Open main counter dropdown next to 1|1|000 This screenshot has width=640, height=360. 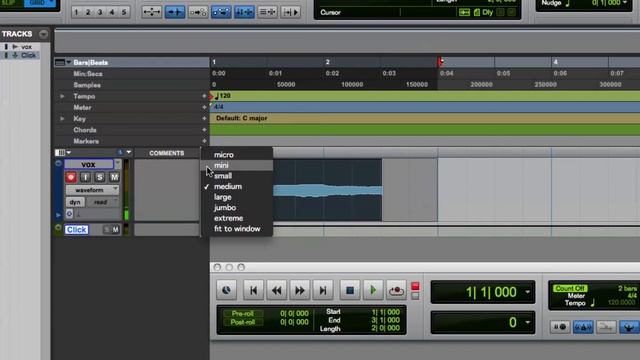tap(527, 292)
